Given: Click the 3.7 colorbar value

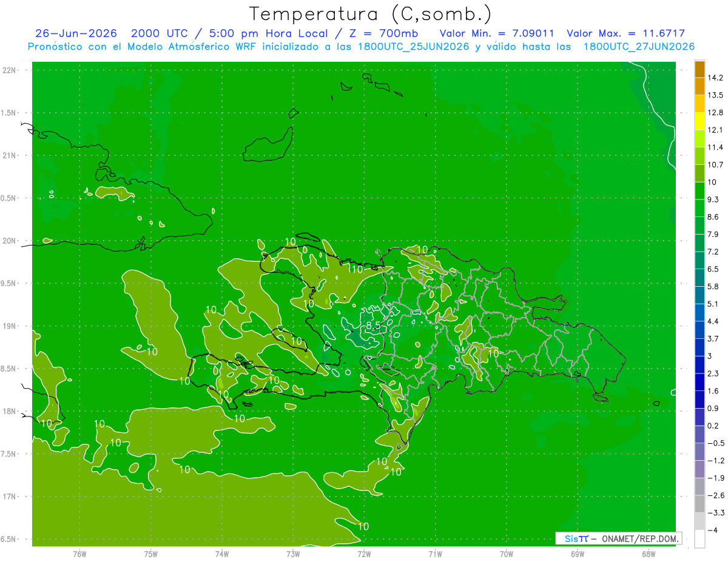Looking at the screenshot, I should pos(713,338).
